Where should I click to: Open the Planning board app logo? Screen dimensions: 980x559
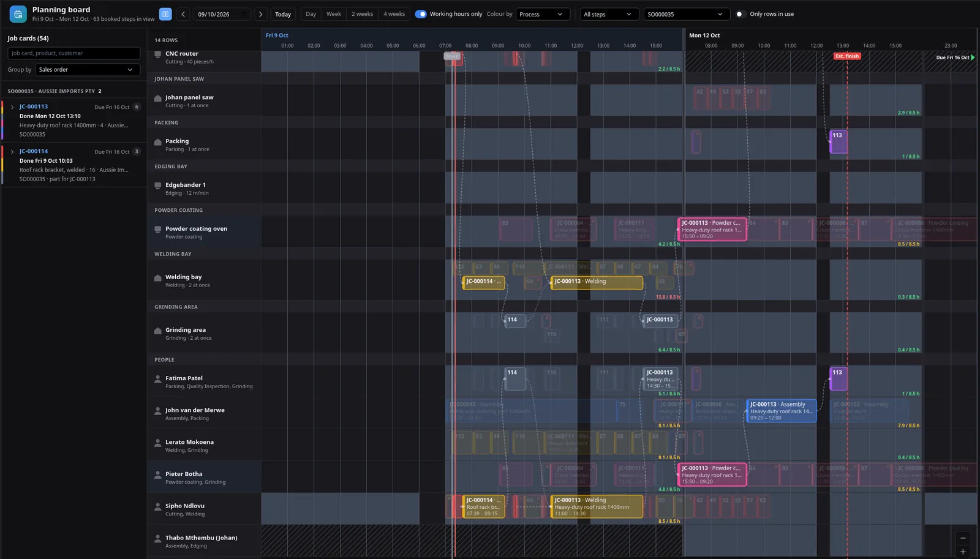click(18, 13)
